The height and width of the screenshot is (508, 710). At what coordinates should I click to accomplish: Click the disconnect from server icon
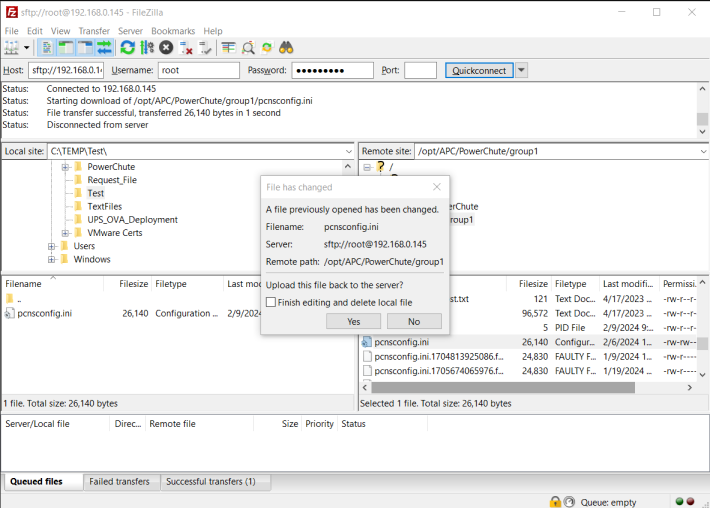point(186,48)
